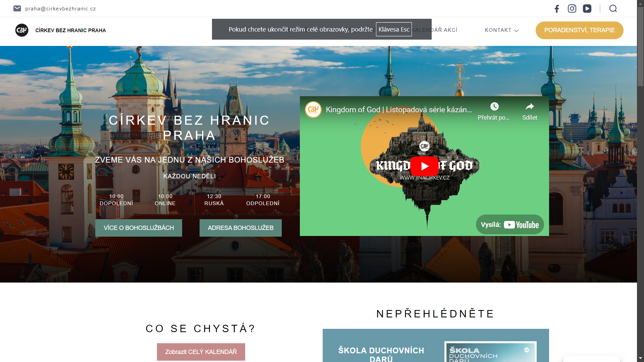The image size is (644, 362).
Task: Expand the KONTAKT dropdown menu
Action: tap(501, 30)
